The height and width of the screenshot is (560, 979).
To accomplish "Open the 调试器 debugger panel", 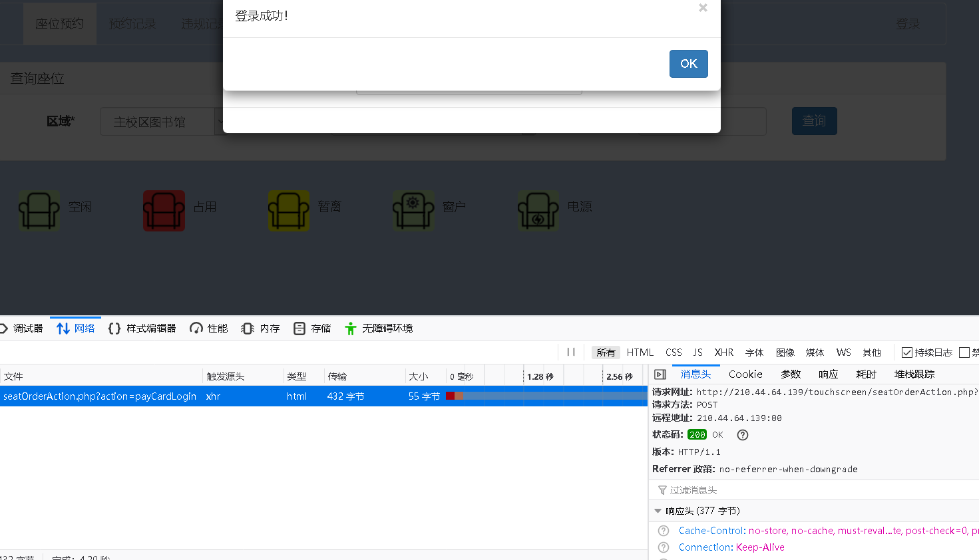I will click(x=23, y=329).
